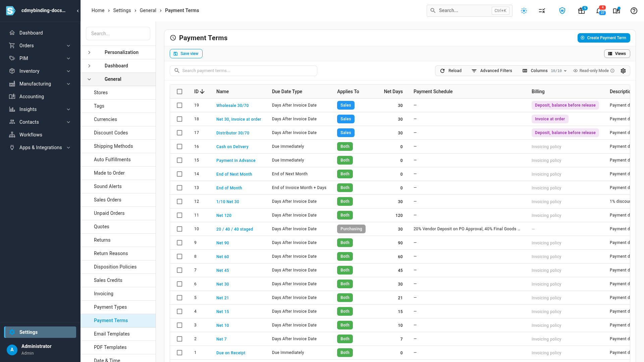644x362 pixels.
Task: Open the shuffle/compare icon in top bar
Action: click(542, 11)
